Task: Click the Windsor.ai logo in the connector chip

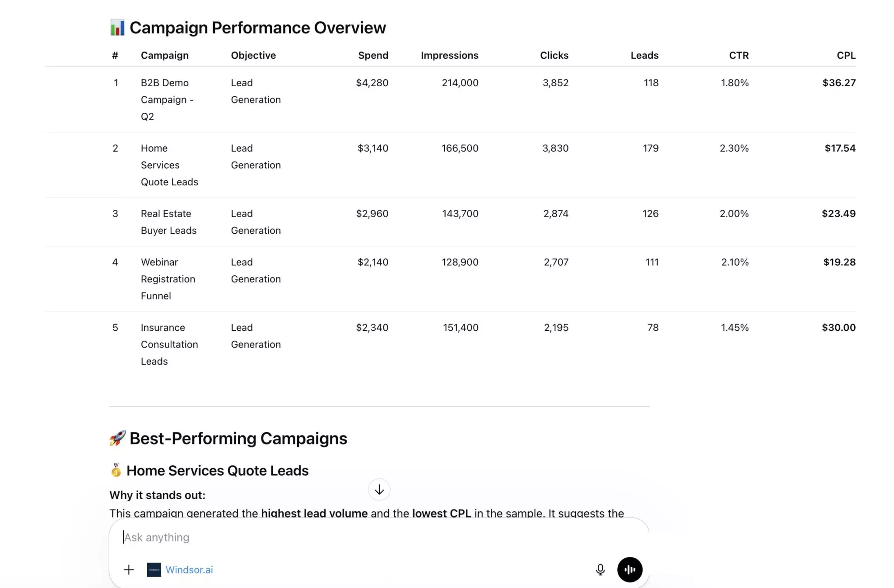Action: [x=154, y=569]
